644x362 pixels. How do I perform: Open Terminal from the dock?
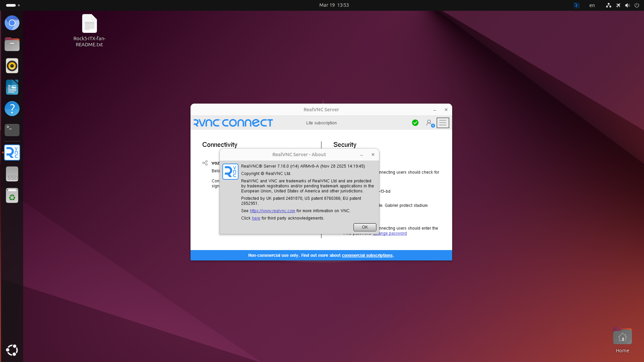[12, 130]
